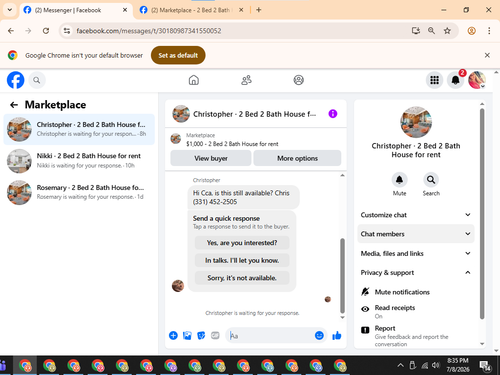The height and width of the screenshot is (375, 500).
Task: Expand Media, files and links section
Action: [x=416, y=253]
